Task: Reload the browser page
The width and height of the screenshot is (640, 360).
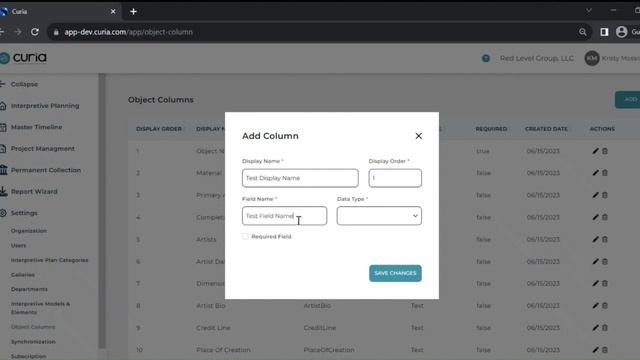Action: pos(35,32)
